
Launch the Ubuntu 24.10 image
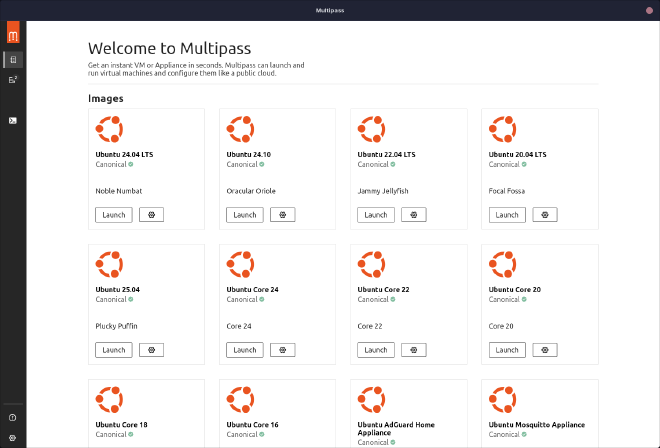point(245,215)
